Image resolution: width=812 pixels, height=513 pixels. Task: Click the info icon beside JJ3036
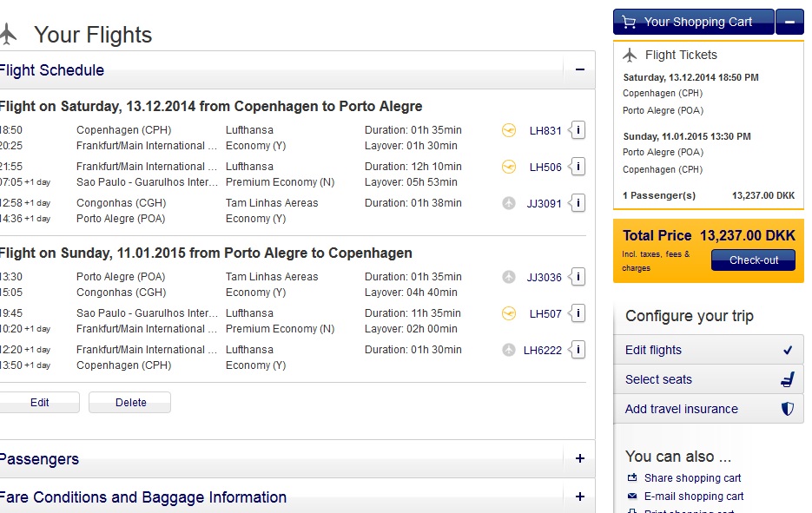578,277
